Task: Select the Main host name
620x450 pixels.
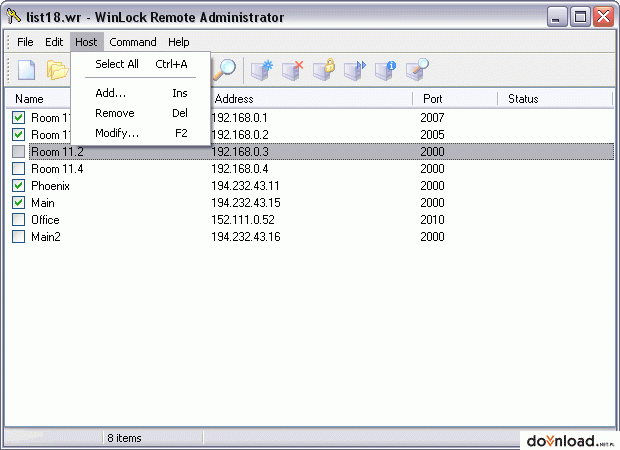Action: tap(43, 203)
